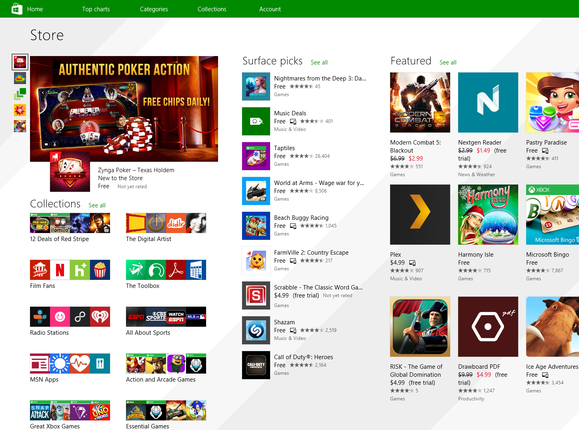The width and height of the screenshot is (579, 430).
Task: Open the Ice Age Adventures tile
Action: tap(552, 327)
